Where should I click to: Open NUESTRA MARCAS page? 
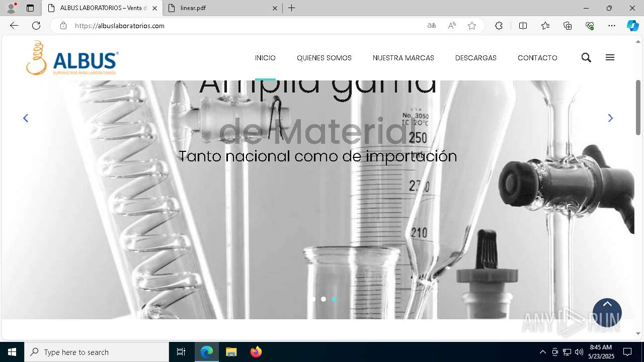pos(404,58)
